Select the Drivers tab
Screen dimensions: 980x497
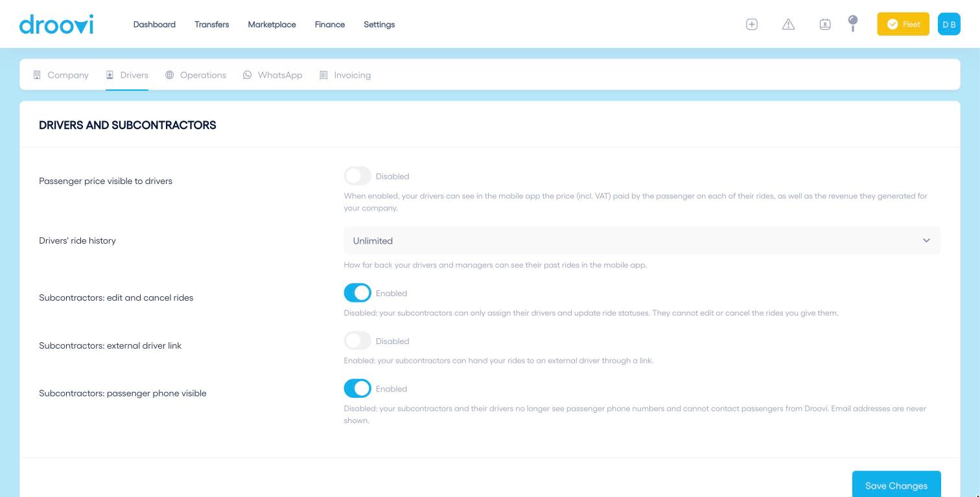127,75
